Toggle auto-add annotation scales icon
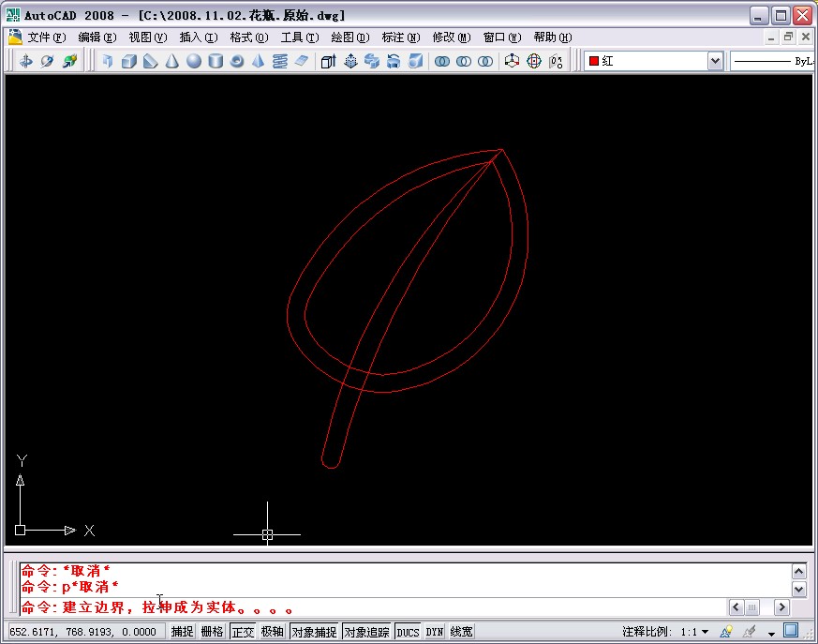This screenshot has width=818, height=644. click(750, 632)
